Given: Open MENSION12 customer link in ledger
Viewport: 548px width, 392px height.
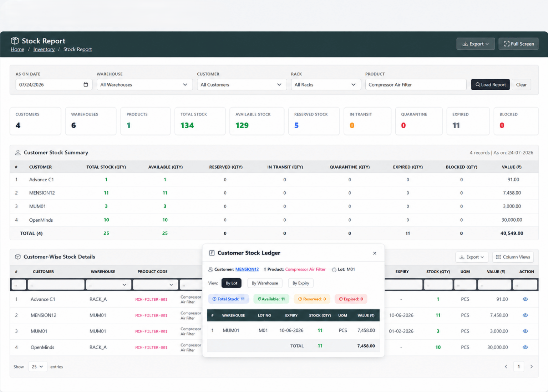Looking at the screenshot, I should 247,269.
